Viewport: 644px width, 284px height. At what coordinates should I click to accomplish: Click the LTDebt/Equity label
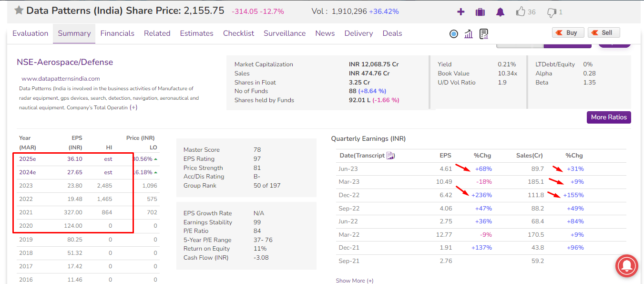tap(555, 64)
